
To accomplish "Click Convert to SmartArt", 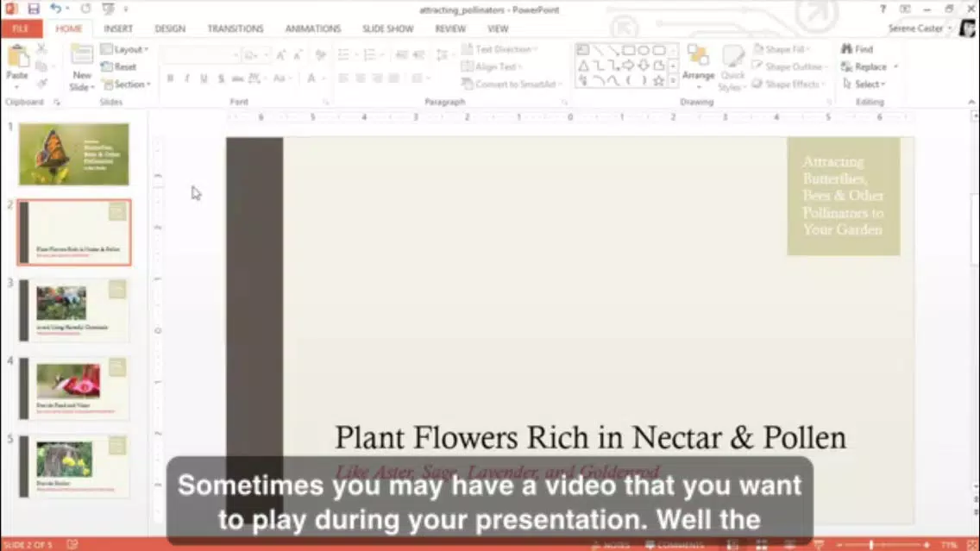I will pyautogui.click(x=512, y=84).
